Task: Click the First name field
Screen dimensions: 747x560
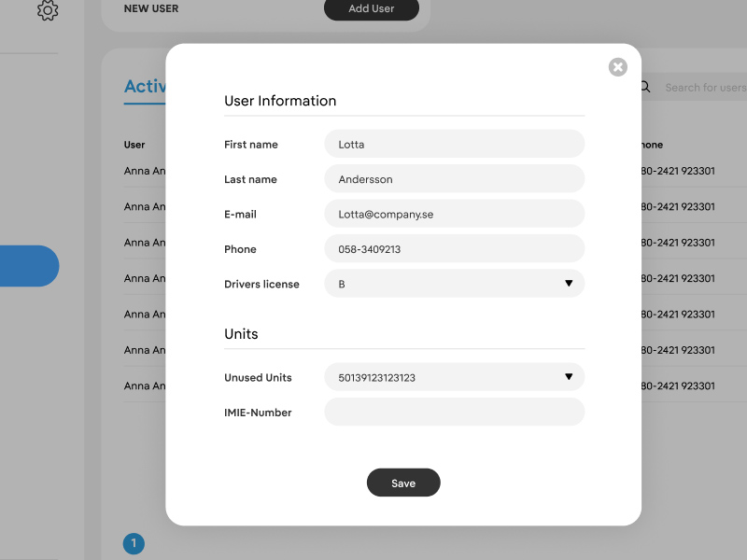Action: pos(454,144)
